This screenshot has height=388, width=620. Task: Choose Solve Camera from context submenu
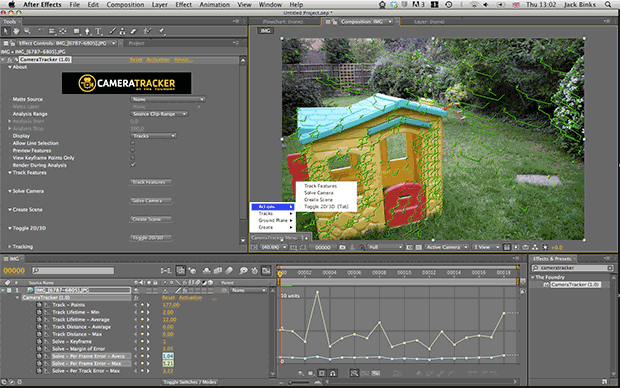tap(319, 193)
